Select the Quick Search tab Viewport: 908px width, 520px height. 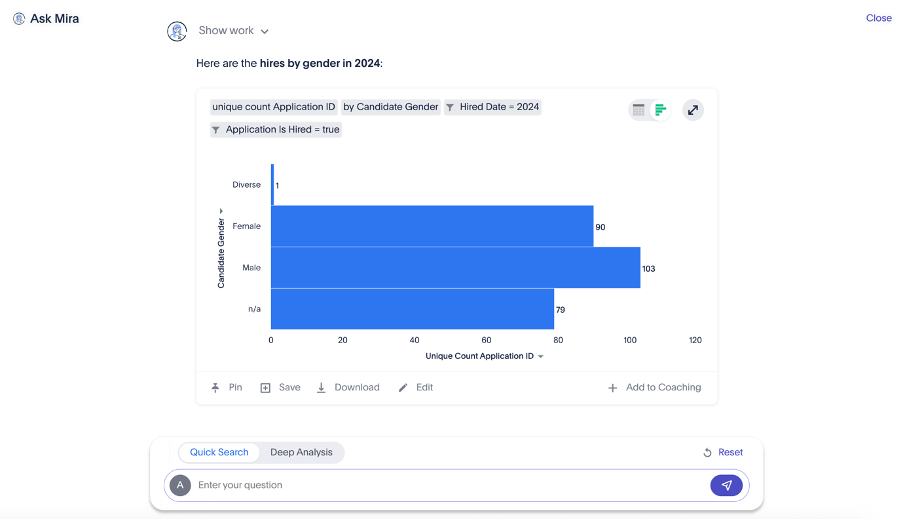[x=219, y=452]
